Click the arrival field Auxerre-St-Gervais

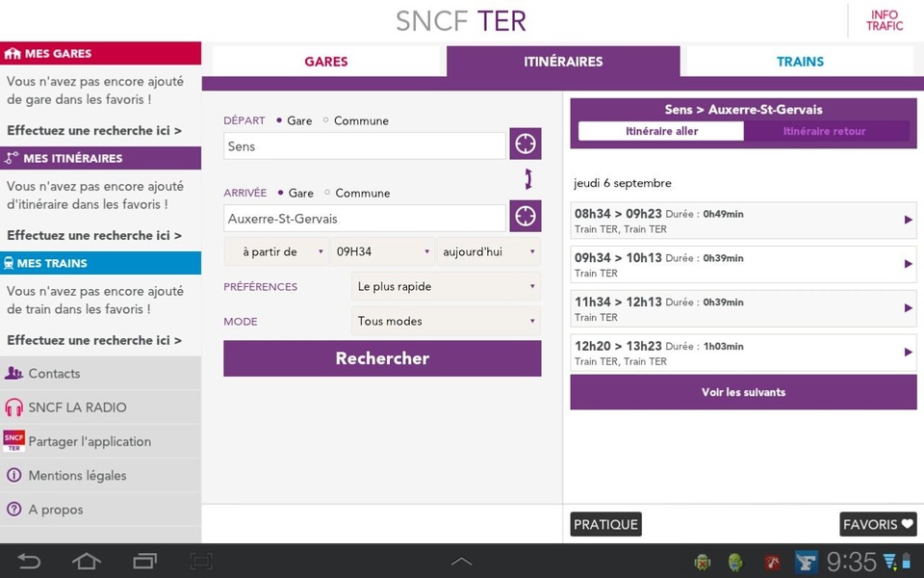tap(364, 219)
